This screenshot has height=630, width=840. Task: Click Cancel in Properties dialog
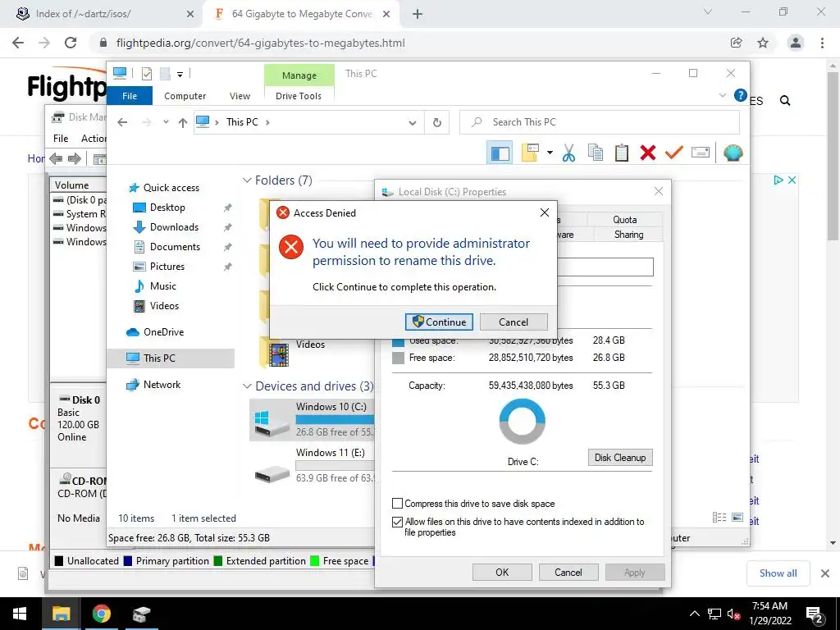click(568, 572)
